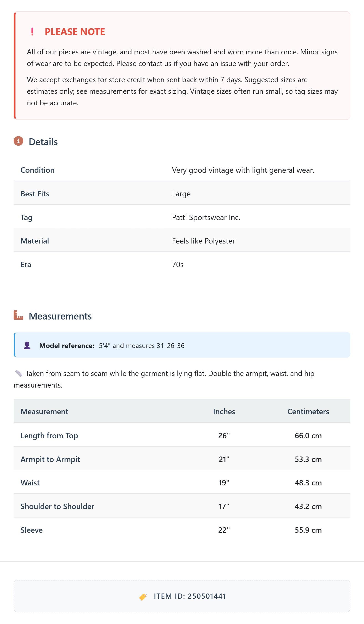The image size is (364, 624).
Task: Click the Model reference label
Action: (x=67, y=346)
